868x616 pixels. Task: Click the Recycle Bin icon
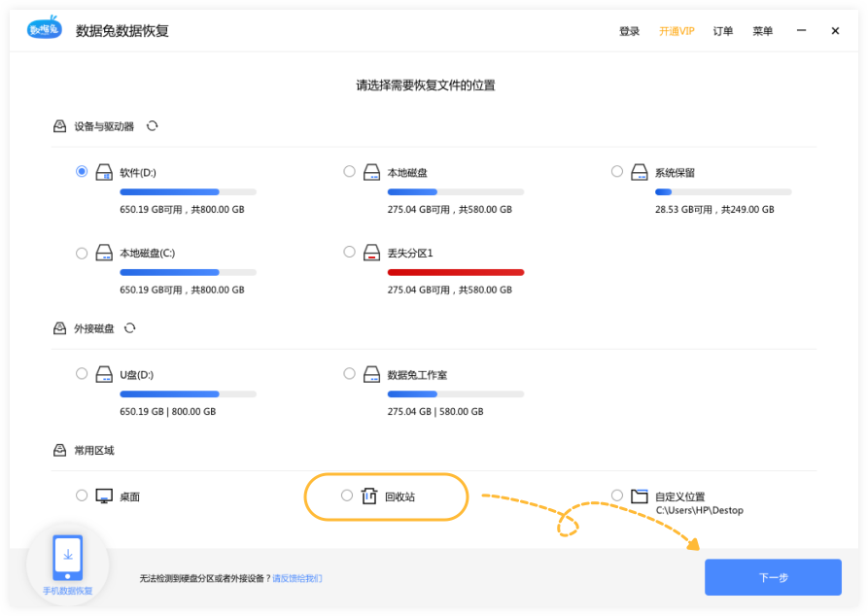(x=368, y=496)
